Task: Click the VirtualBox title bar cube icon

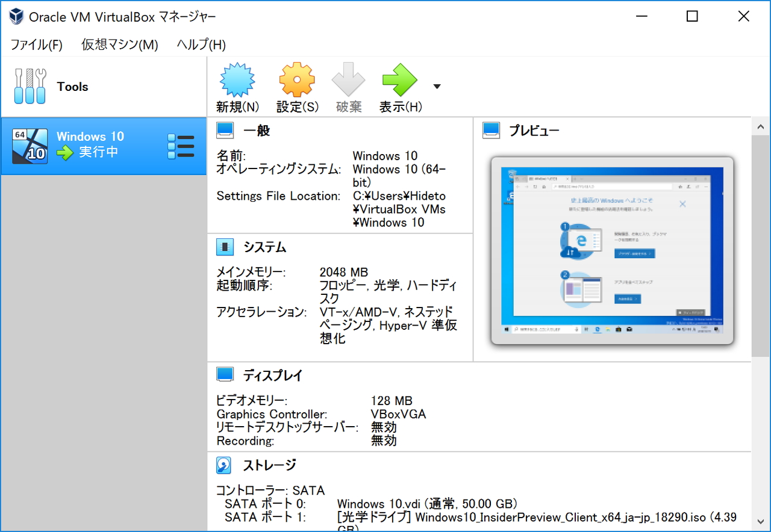Action: coord(15,16)
